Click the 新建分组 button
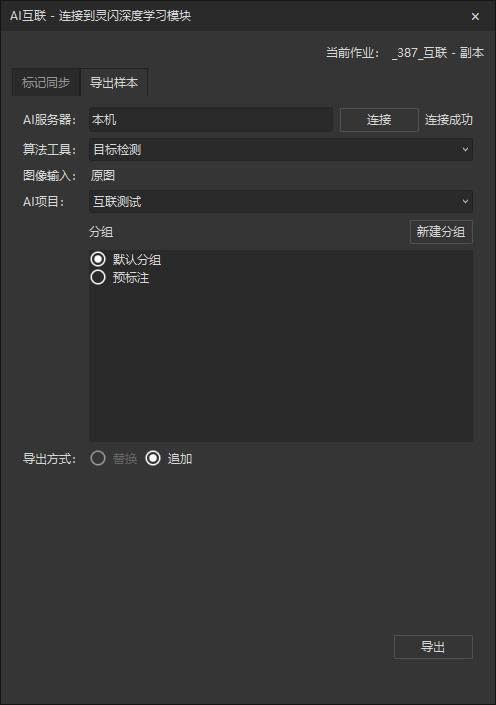This screenshot has height=705, width=496. (x=441, y=232)
